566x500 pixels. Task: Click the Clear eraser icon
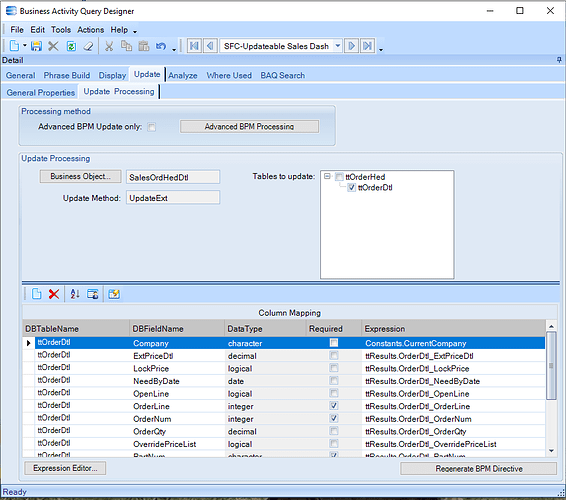click(x=88, y=46)
